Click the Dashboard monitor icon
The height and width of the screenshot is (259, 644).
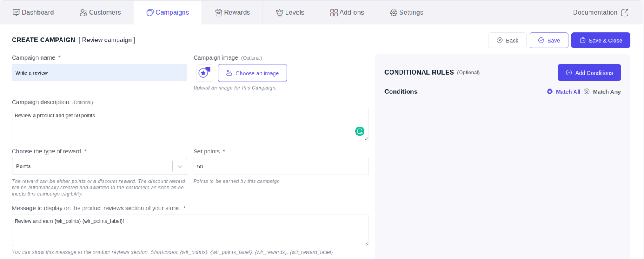[16, 13]
